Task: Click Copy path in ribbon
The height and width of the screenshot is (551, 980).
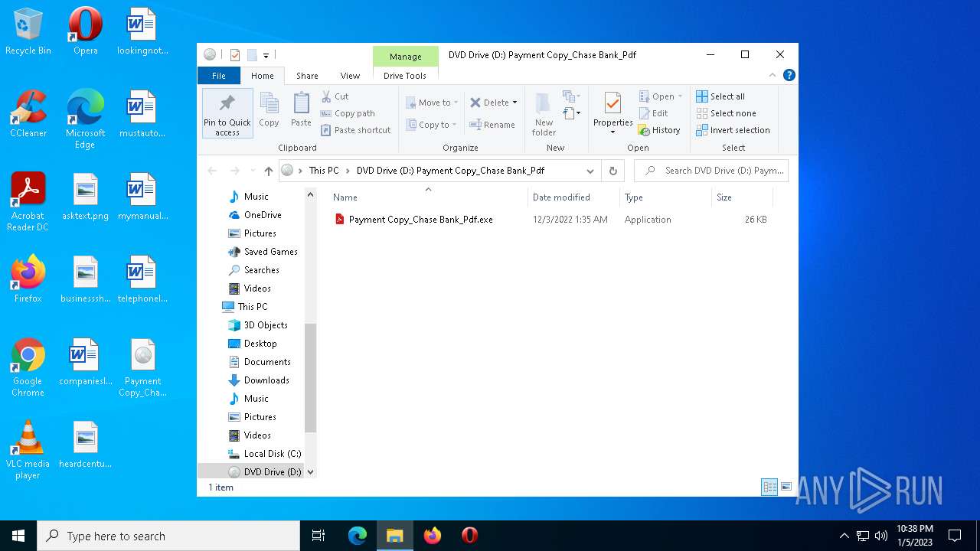Action: (348, 113)
